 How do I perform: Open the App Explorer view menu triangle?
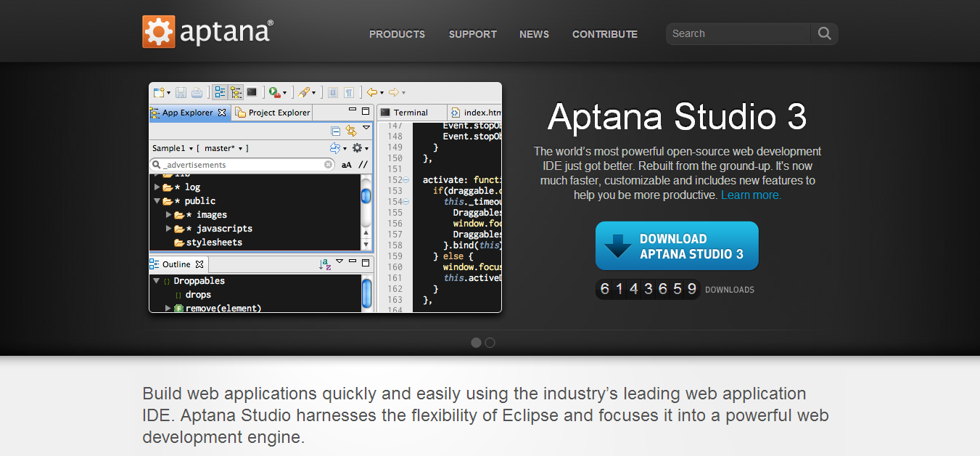tap(366, 128)
